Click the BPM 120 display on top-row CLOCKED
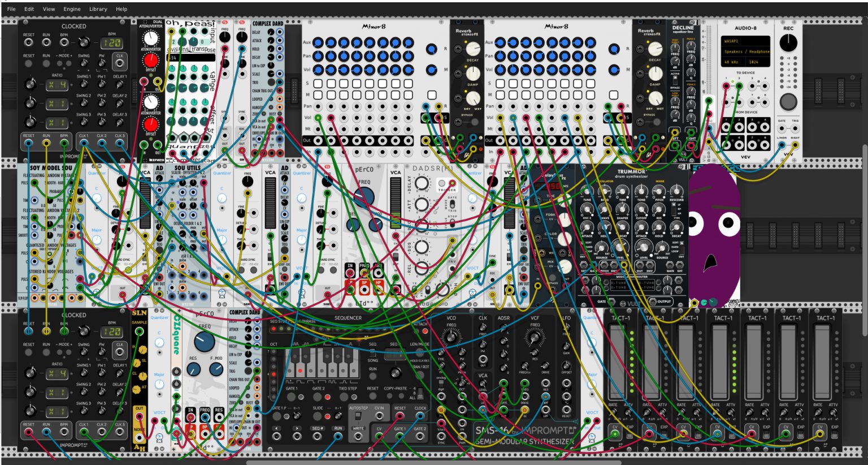The image size is (868, 465). (x=111, y=43)
